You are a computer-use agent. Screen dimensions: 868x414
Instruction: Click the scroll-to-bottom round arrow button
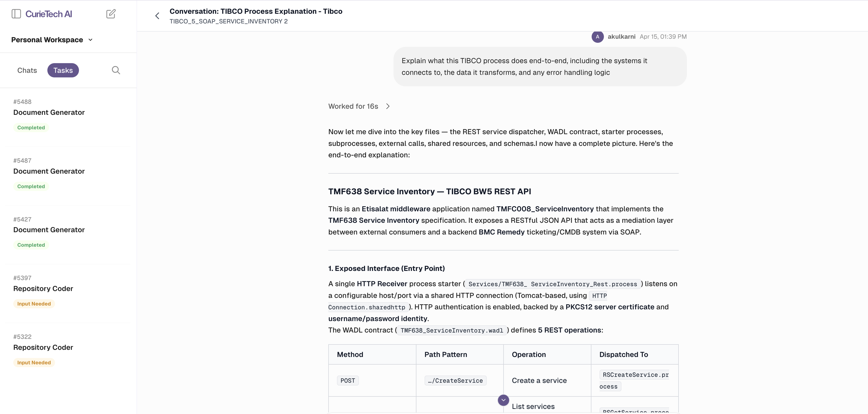(x=503, y=400)
